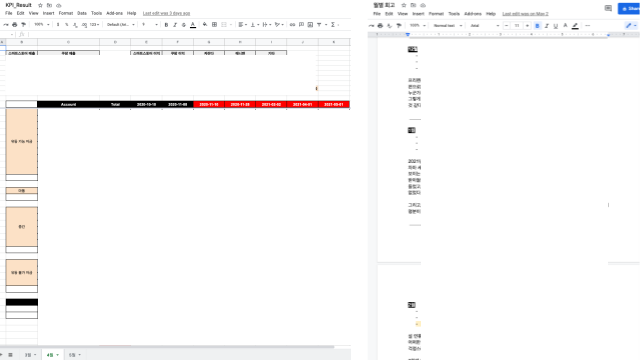Image resolution: width=640 pixels, height=360 pixels.
Task: Insert chart via Sheets toolbar
Action: coord(310,24)
